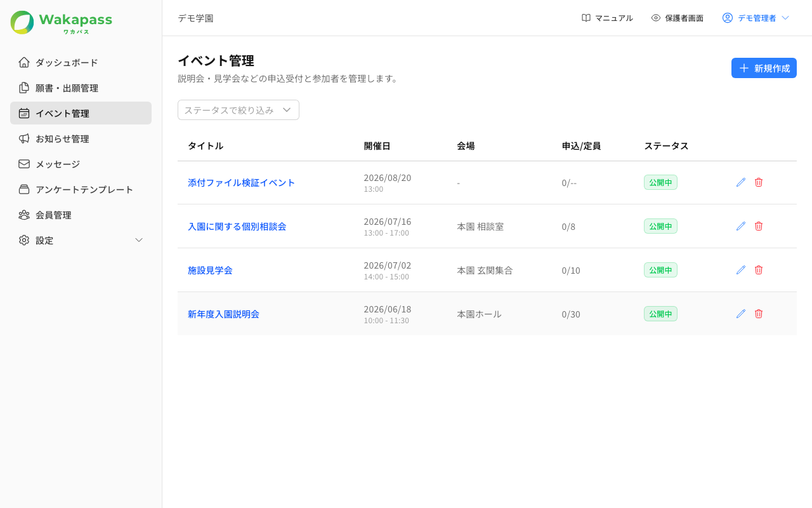
Task: Open 願書・出願管理 in sidebar
Action: pos(81,88)
